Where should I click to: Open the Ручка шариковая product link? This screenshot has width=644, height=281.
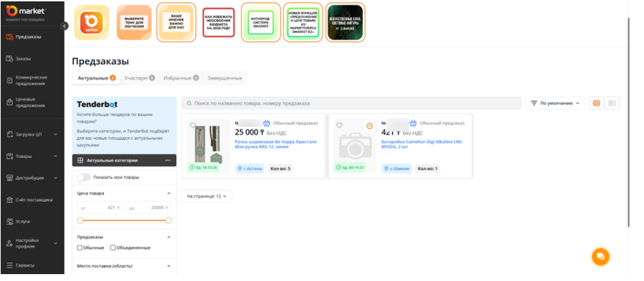click(x=276, y=144)
